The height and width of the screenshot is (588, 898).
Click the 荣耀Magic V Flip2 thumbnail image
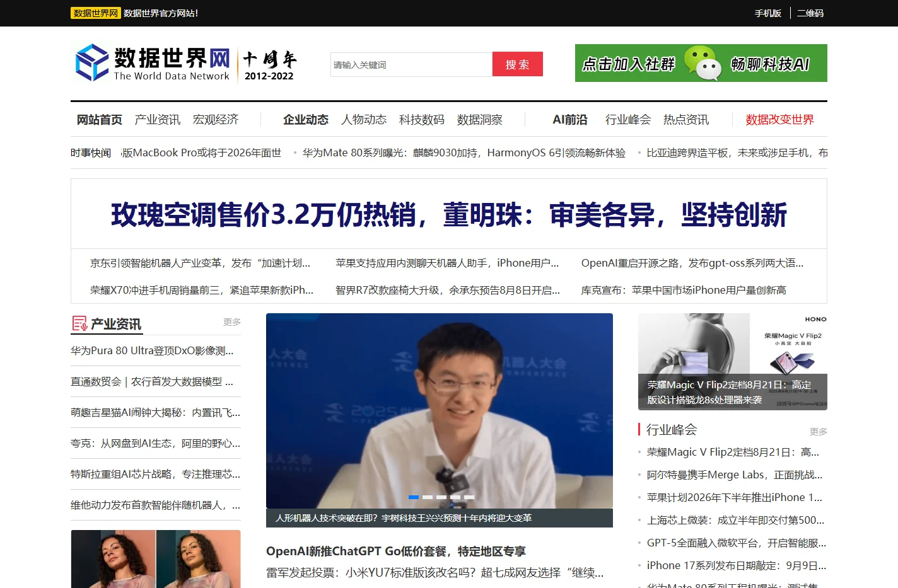733,362
